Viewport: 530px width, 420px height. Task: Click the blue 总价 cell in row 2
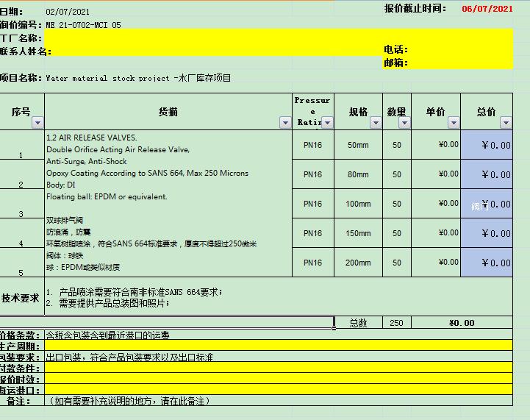click(487, 174)
